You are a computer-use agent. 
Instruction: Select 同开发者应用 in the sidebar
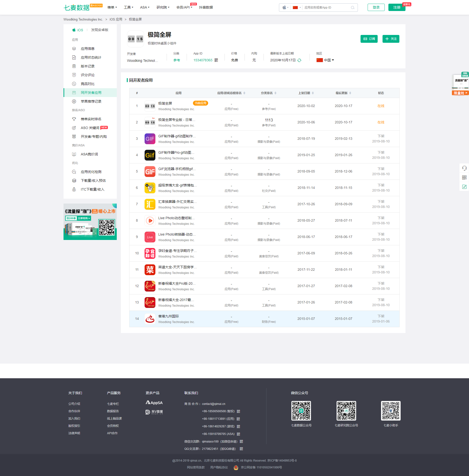point(90,93)
